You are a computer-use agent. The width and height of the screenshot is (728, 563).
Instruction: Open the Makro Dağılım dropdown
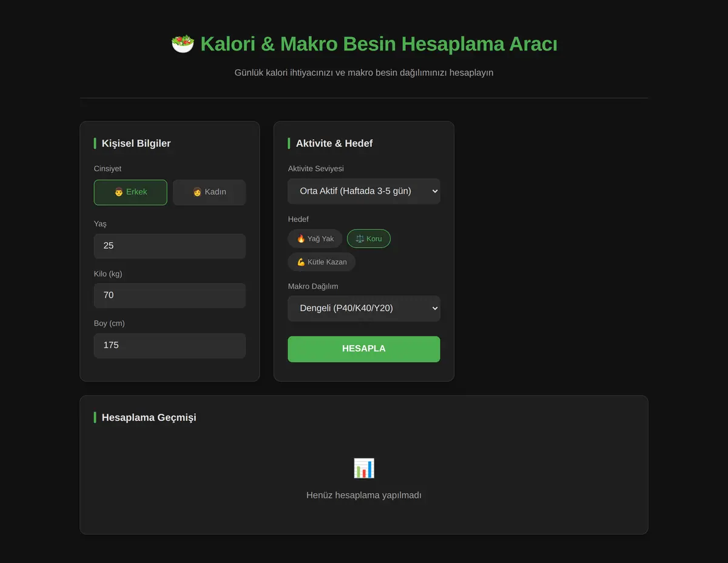tap(364, 308)
